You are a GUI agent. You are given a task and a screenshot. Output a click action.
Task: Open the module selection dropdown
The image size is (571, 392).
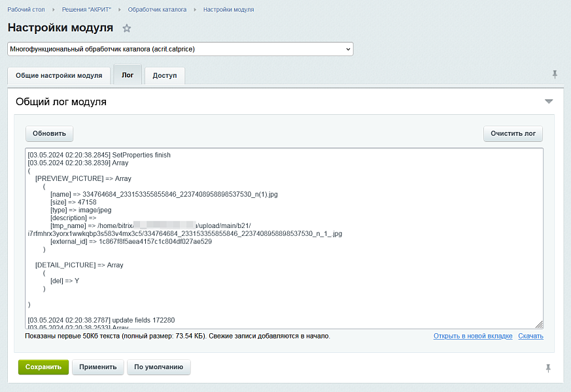click(180, 49)
